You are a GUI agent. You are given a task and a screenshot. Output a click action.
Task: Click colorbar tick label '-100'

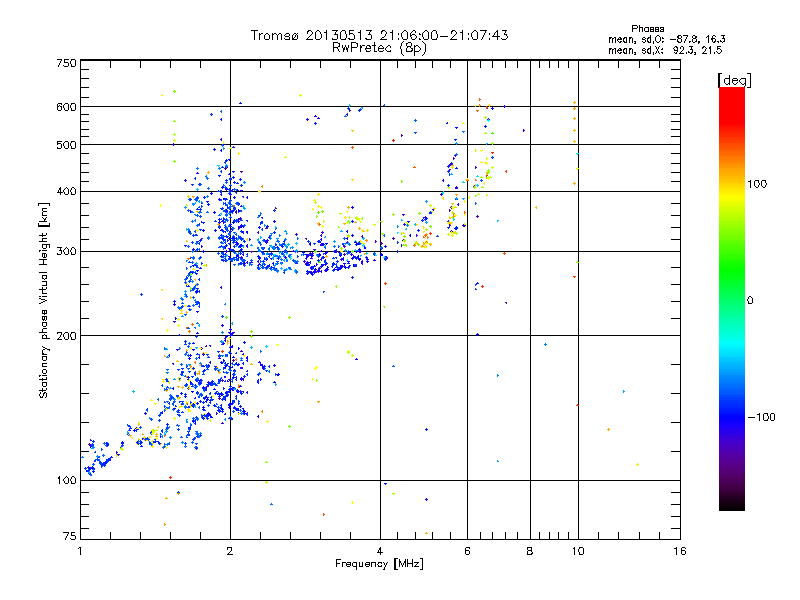[762, 417]
